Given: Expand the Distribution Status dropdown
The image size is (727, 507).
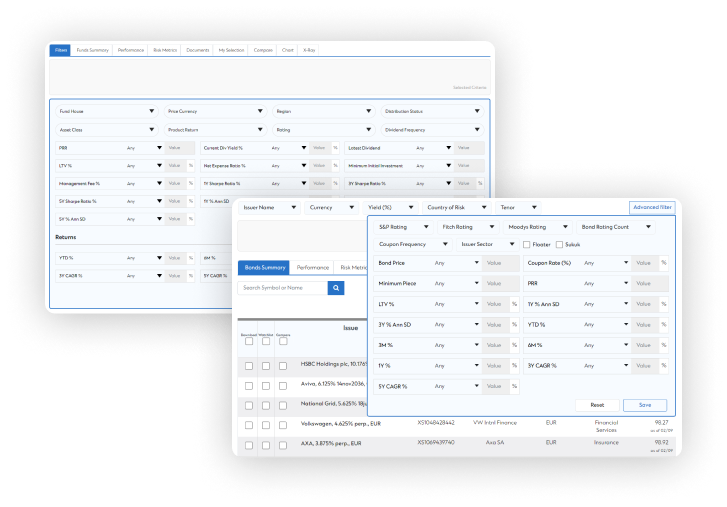Looking at the screenshot, I should (433, 111).
